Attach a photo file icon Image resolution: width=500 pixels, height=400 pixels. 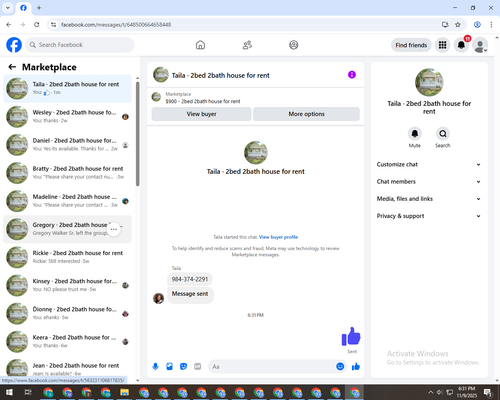click(x=169, y=367)
